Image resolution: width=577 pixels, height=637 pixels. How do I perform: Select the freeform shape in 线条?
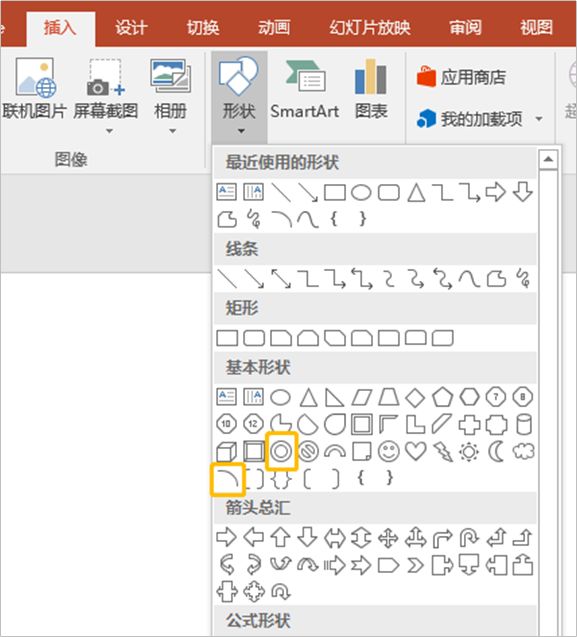497,279
